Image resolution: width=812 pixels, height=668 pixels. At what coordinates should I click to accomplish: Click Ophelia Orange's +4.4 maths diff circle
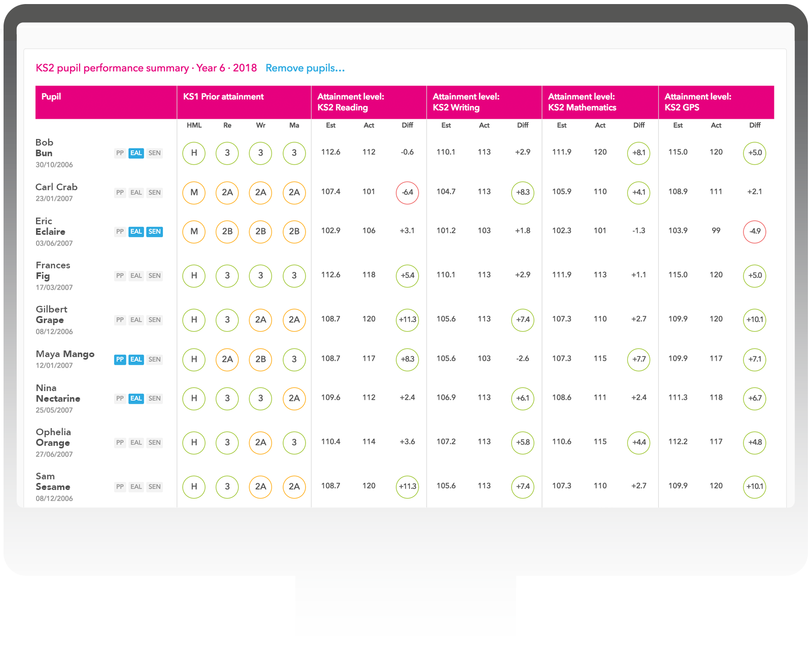pyautogui.click(x=639, y=443)
